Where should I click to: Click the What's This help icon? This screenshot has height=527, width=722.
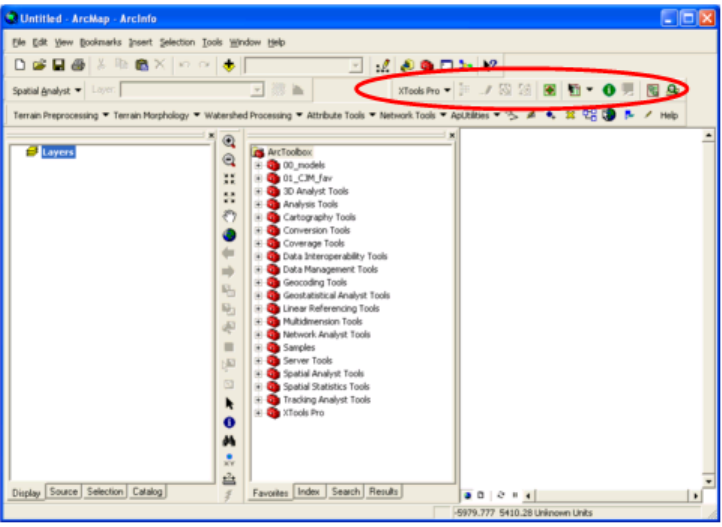coord(490,65)
